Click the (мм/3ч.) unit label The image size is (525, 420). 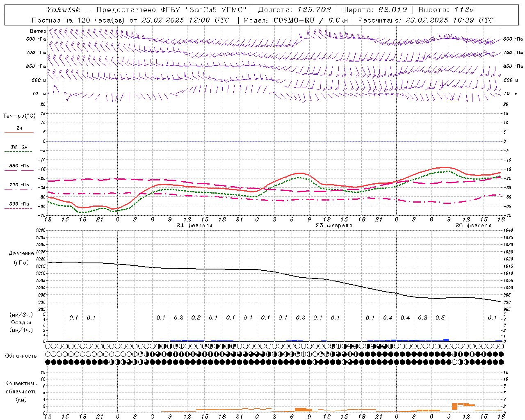pyautogui.click(x=21, y=315)
